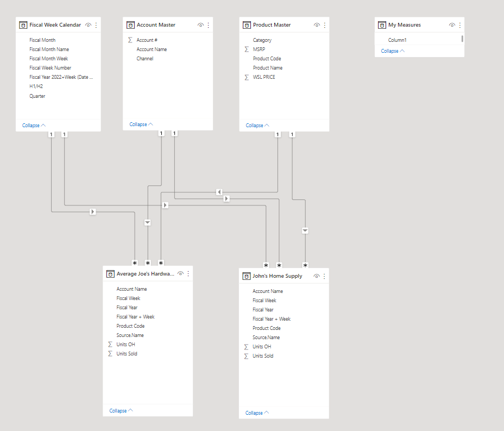Image resolution: width=504 pixels, height=431 pixels.
Task: Click the Product Master table icon
Action: pyautogui.click(x=247, y=25)
